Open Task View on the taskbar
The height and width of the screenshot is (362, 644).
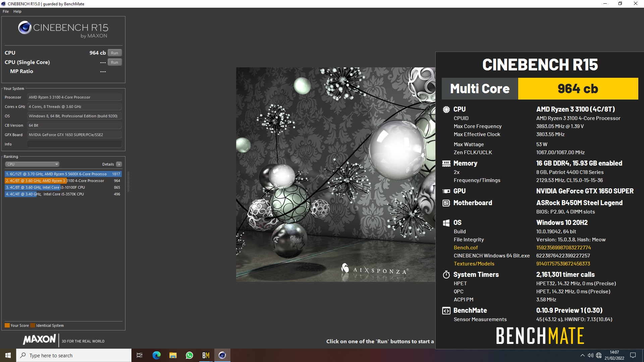point(140,355)
